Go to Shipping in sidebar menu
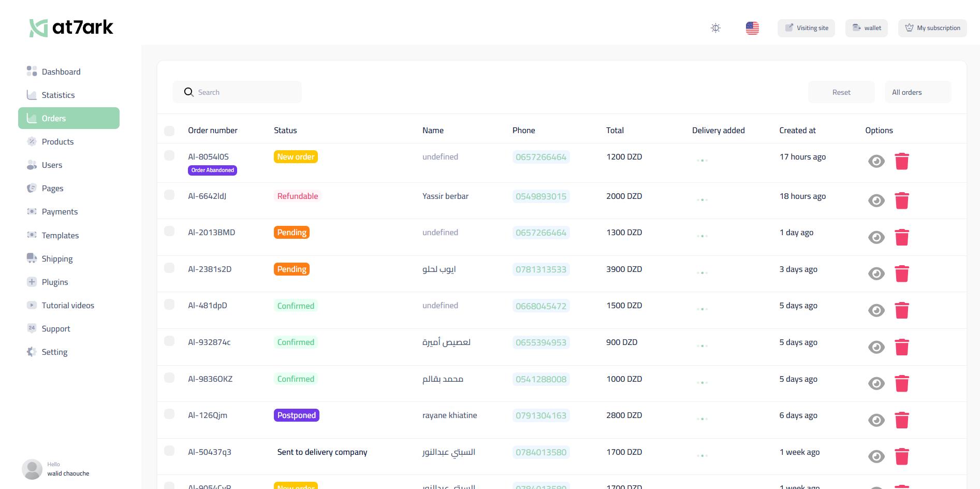The width and height of the screenshot is (980, 489). click(57, 258)
